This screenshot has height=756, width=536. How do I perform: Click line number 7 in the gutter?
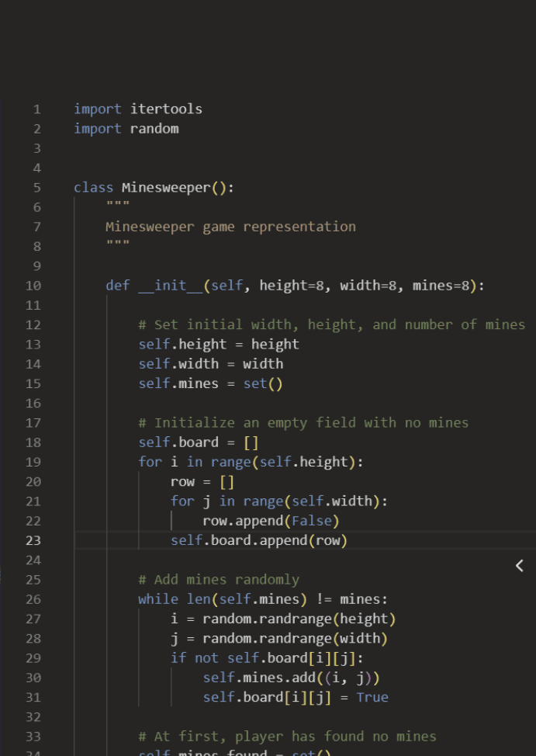37,227
